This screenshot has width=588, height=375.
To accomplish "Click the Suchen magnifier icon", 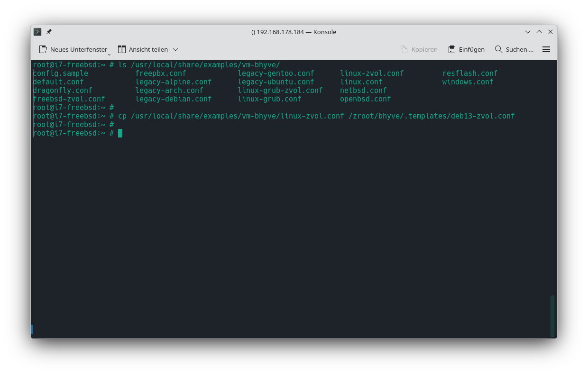I will coord(498,49).
